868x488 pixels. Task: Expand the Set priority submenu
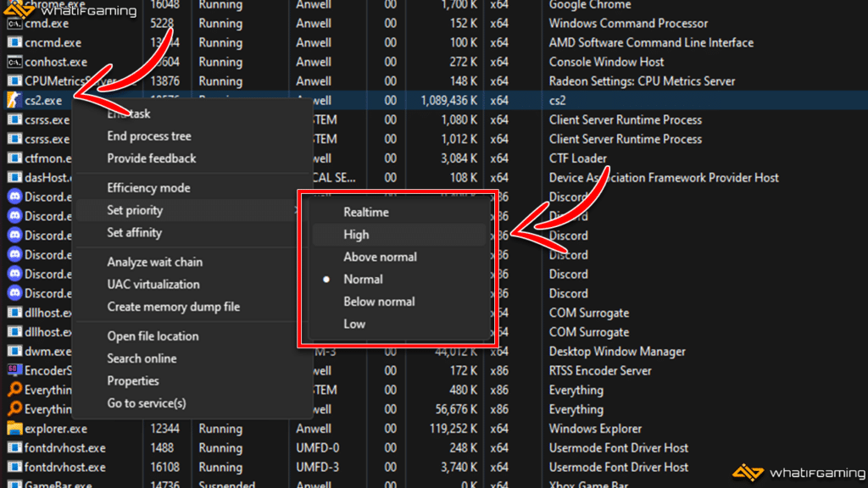[135, 210]
